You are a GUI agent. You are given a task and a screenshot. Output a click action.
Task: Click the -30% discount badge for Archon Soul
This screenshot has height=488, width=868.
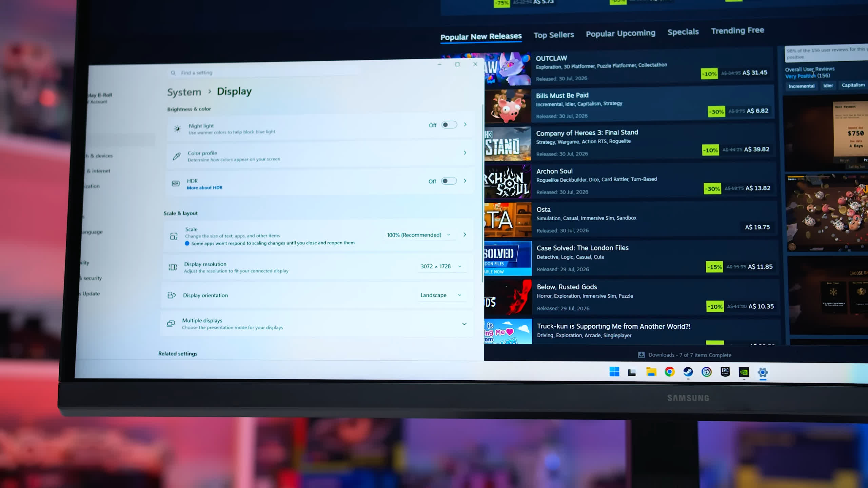[712, 189]
